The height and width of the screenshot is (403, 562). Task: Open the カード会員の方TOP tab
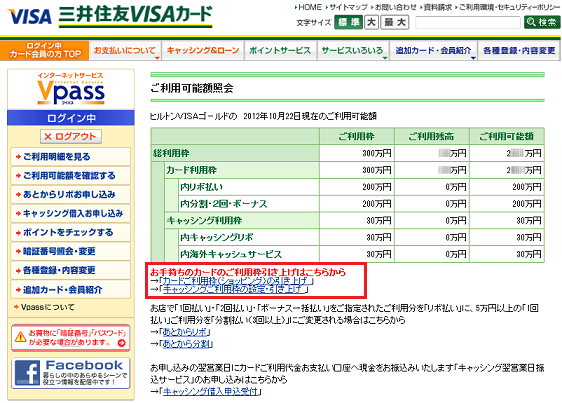[x=45, y=50]
